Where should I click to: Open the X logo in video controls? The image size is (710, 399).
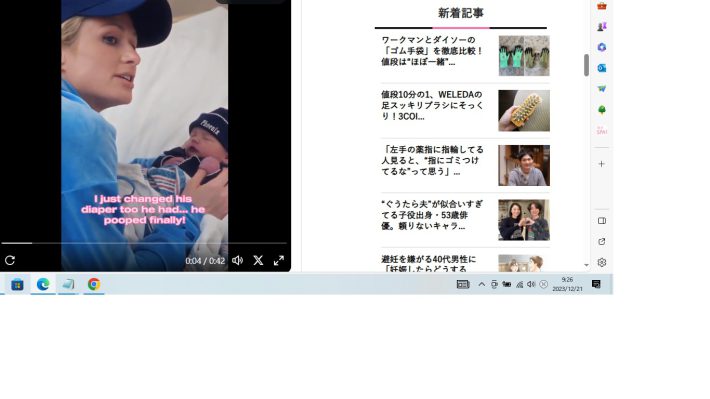[x=258, y=260]
